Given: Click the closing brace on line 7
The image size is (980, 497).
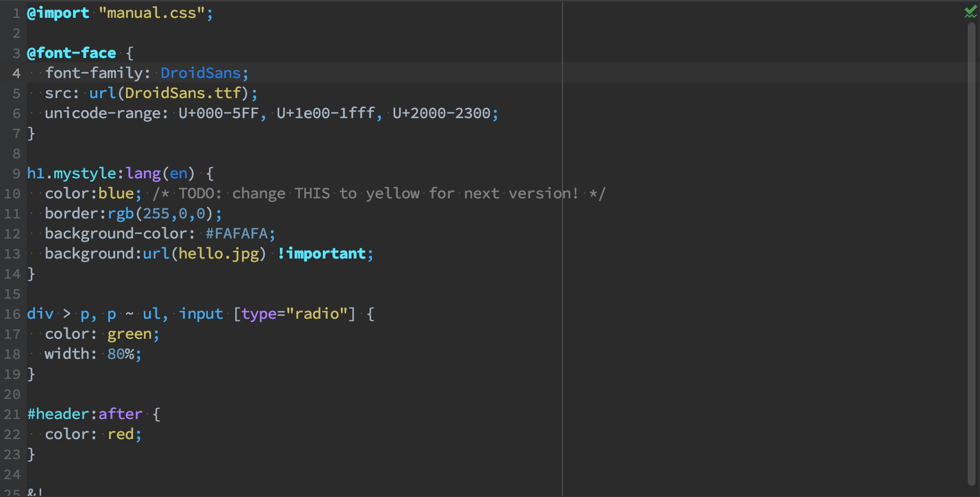Looking at the screenshot, I should click(31, 133).
